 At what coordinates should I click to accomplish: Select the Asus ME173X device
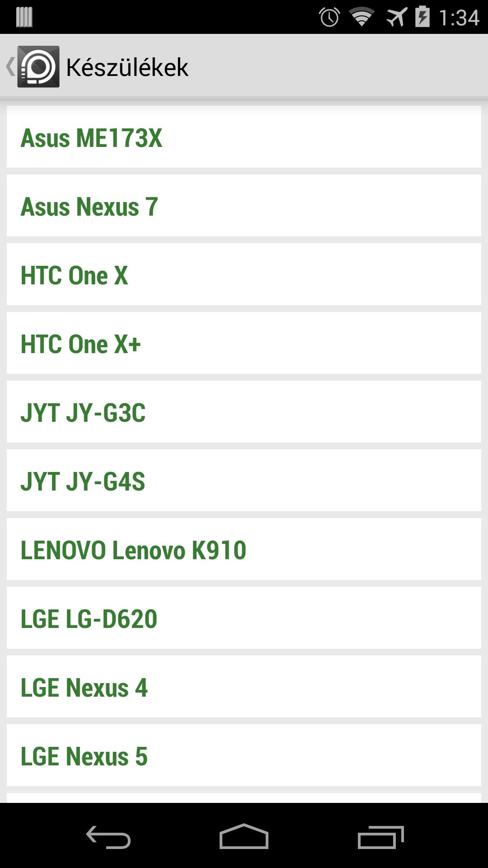[x=244, y=137]
